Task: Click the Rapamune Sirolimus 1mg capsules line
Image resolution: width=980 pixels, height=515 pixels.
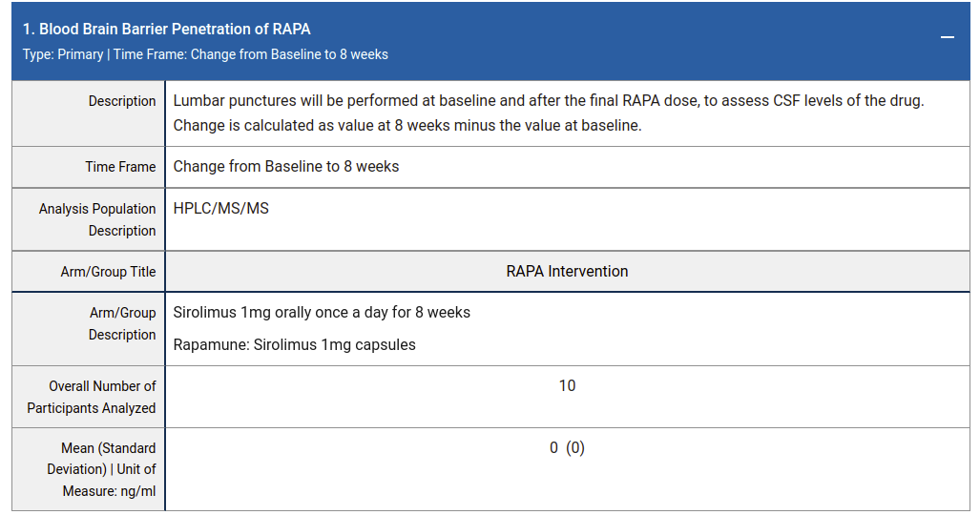Action: coord(294,345)
